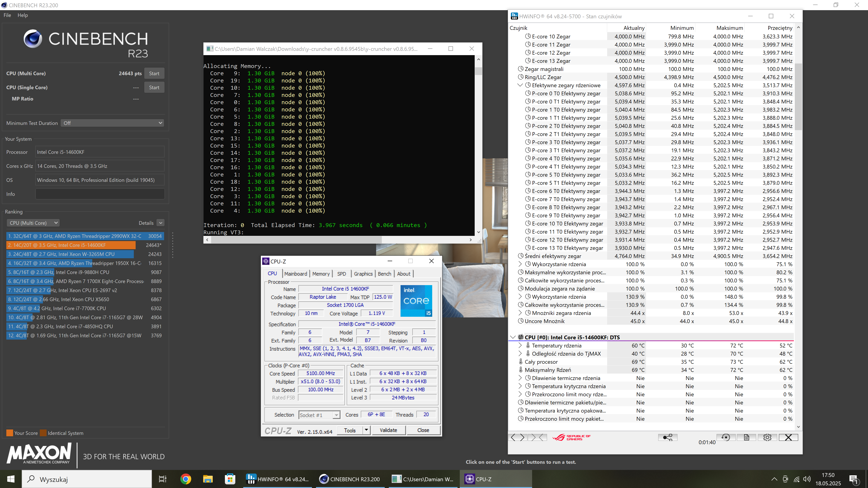Screen dimensions: 868x488
Task: Start the CPU (Single Core) test
Action: [x=154, y=87]
